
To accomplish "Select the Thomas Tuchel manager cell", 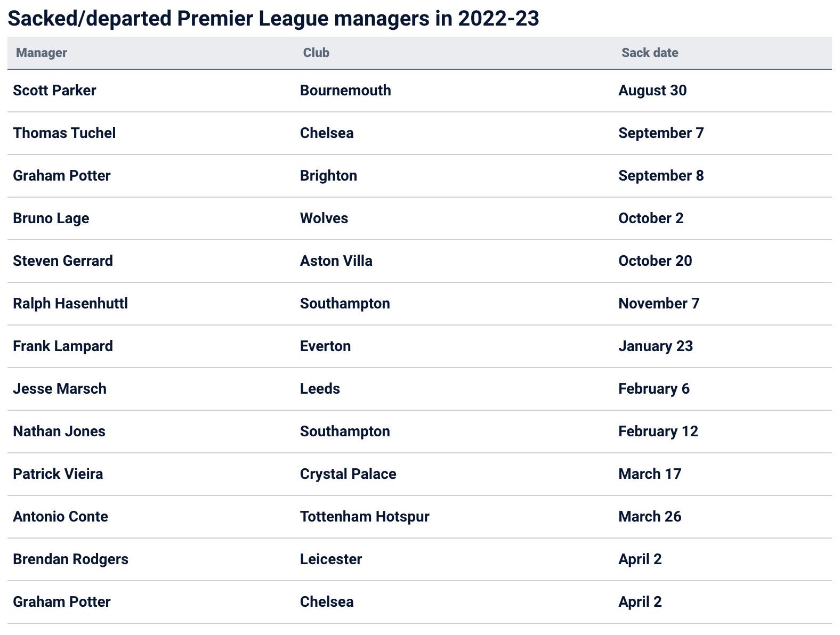I will point(64,133).
